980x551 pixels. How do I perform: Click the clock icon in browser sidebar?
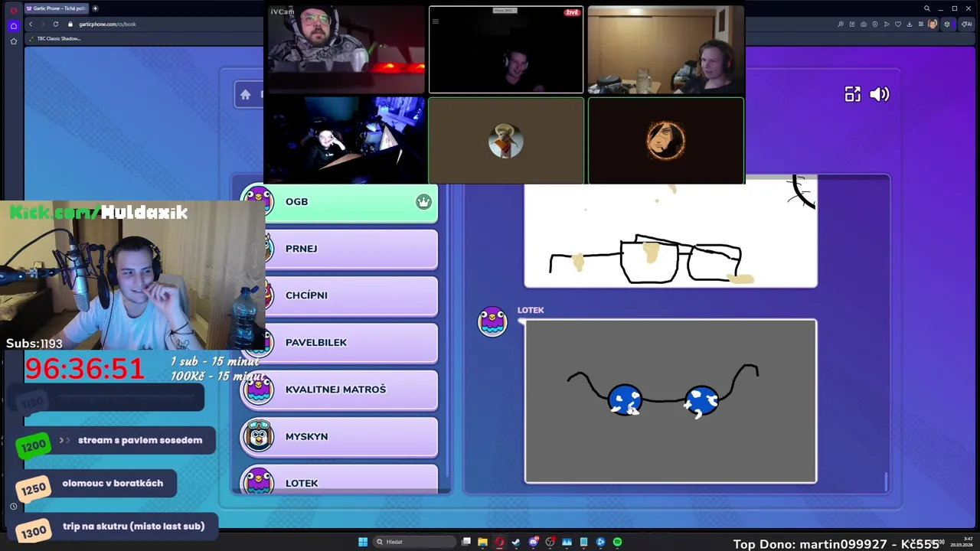tap(13, 507)
